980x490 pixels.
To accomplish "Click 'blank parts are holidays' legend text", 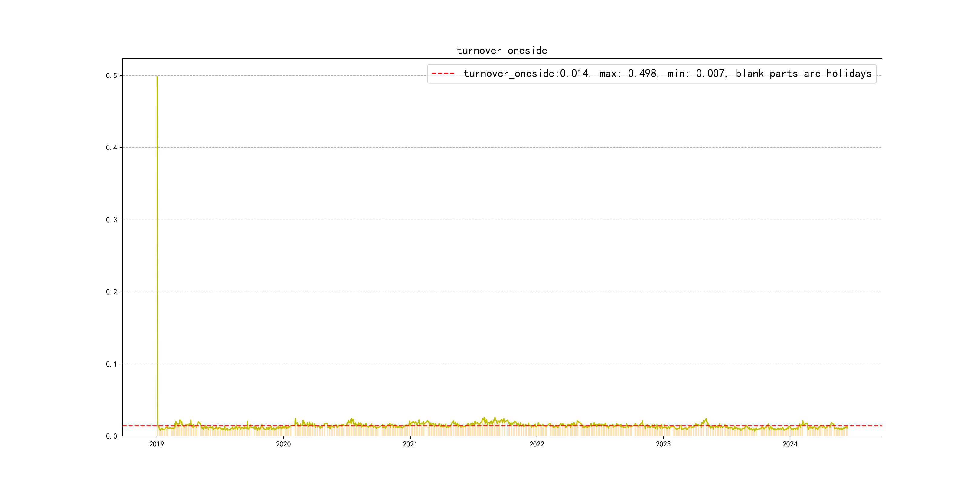I will (x=803, y=73).
